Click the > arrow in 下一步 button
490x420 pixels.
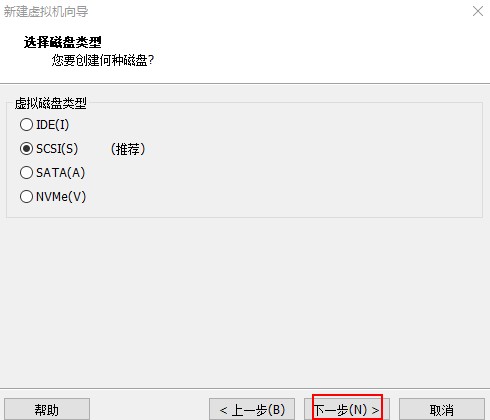(375, 410)
